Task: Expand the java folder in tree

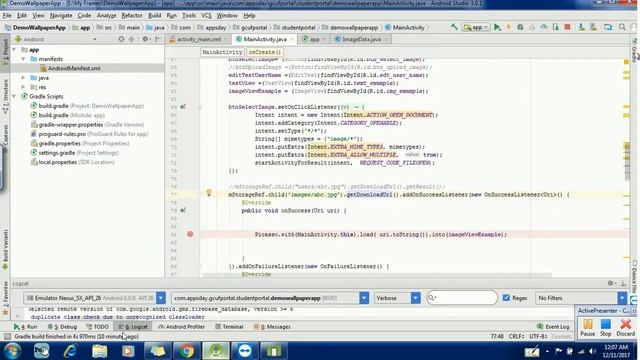Action: [23, 78]
